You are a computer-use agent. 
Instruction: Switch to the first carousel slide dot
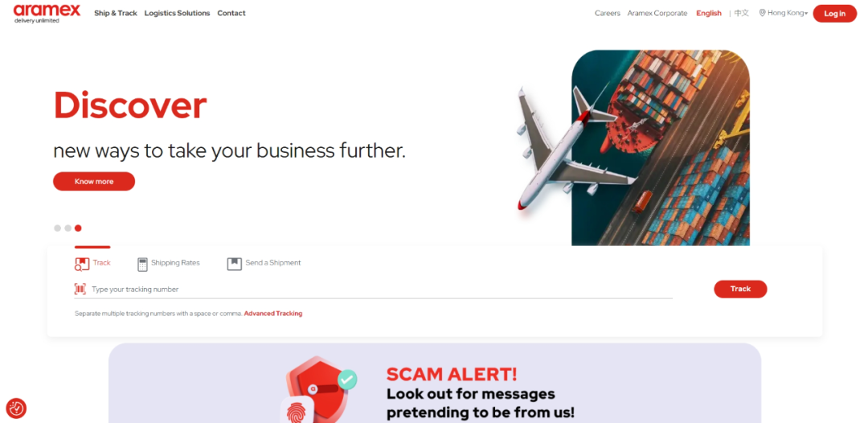point(58,228)
